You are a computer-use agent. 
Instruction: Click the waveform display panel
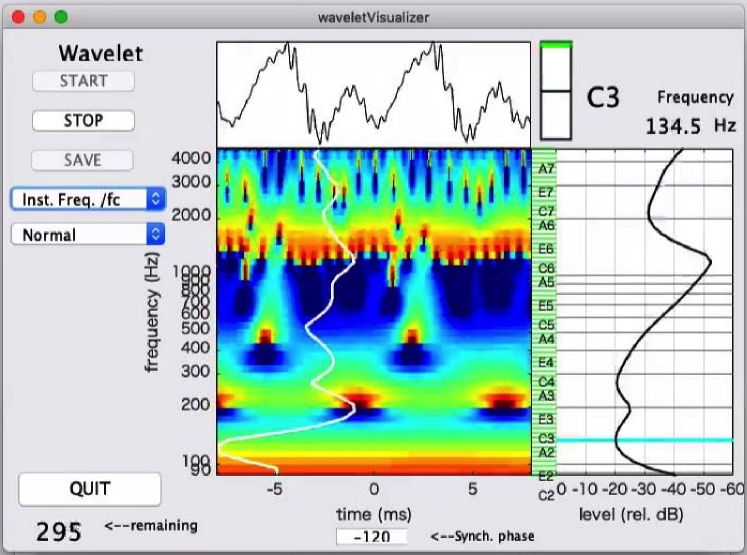tap(374, 94)
